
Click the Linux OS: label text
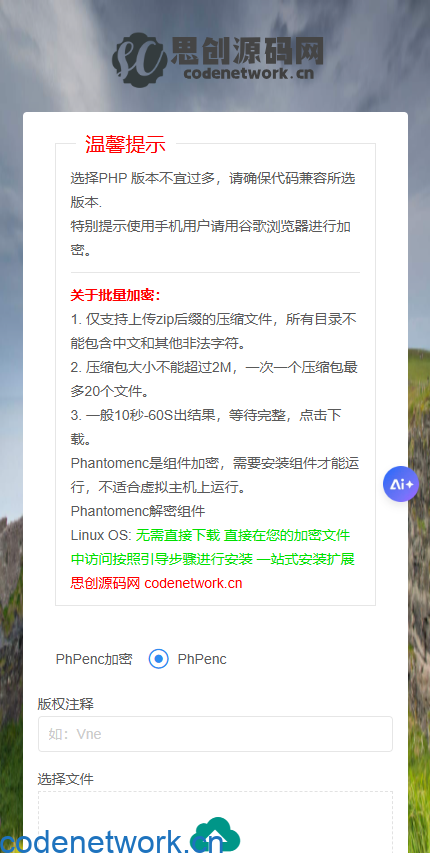(x=101, y=535)
